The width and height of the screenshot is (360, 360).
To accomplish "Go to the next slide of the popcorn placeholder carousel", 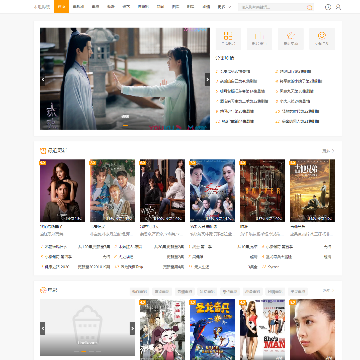I will (x=132, y=329).
